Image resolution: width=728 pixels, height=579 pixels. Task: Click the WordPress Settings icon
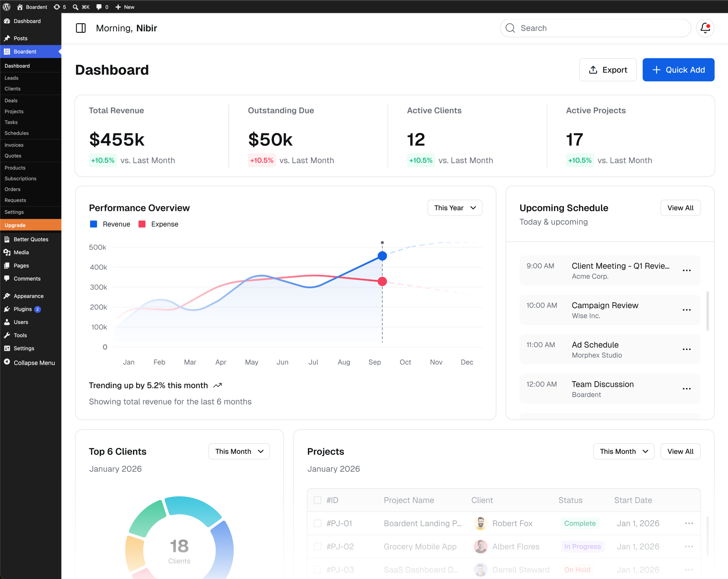[x=7, y=348]
